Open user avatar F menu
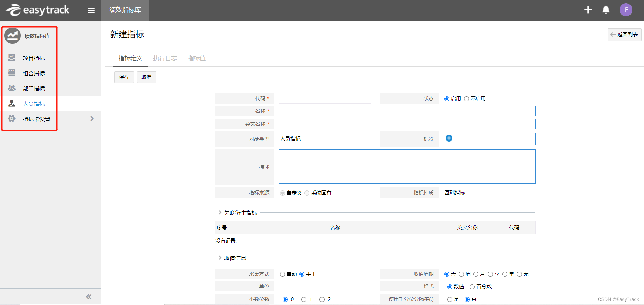 626,10
